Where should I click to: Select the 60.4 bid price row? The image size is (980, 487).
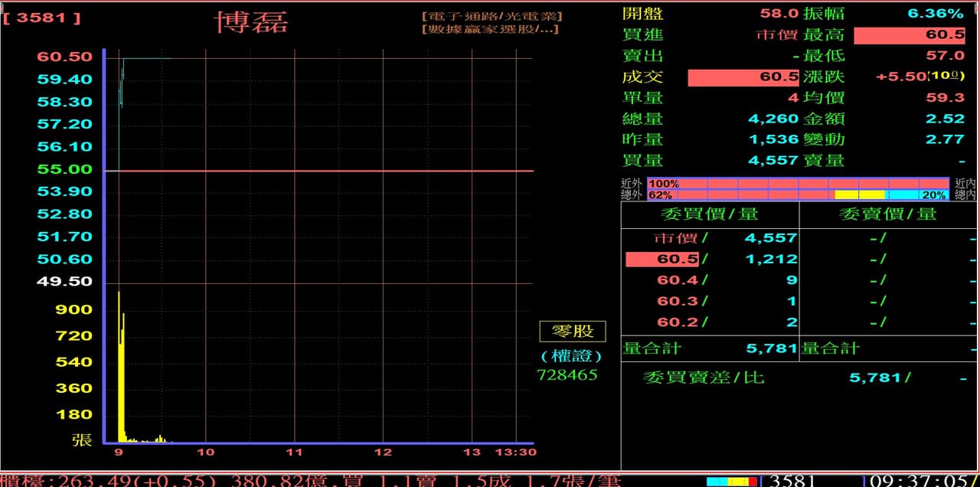pos(710,280)
